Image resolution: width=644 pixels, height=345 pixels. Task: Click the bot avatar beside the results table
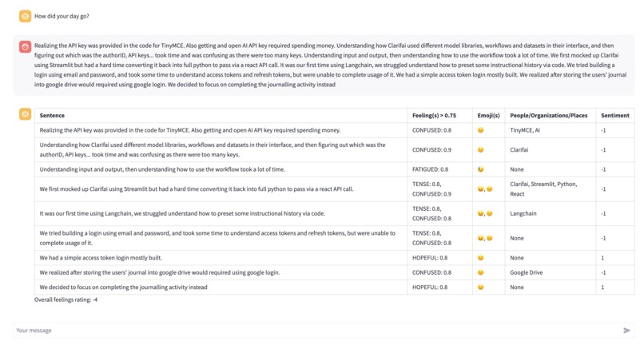click(25, 114)
